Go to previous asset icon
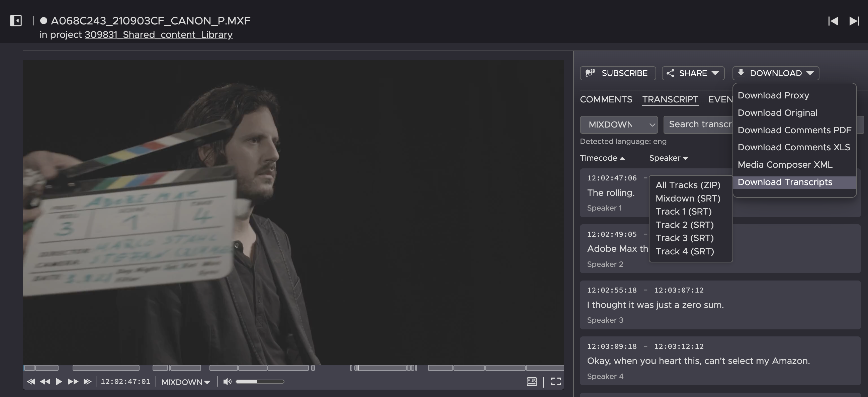 point(833,21)
